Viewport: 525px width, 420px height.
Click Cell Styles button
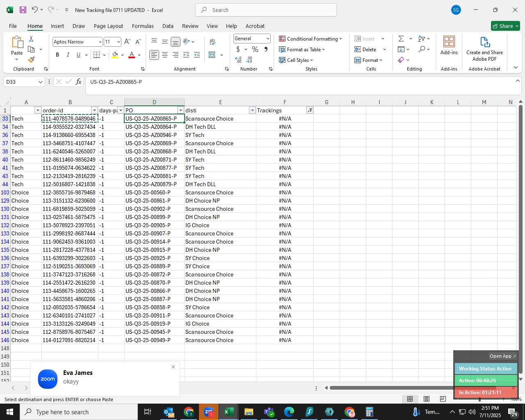click(x=296, y=60)
